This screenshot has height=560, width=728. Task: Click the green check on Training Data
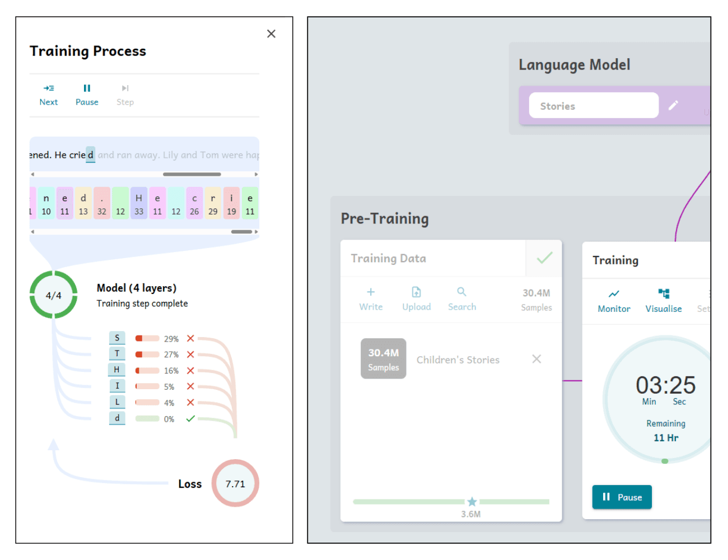pos(544,258)
